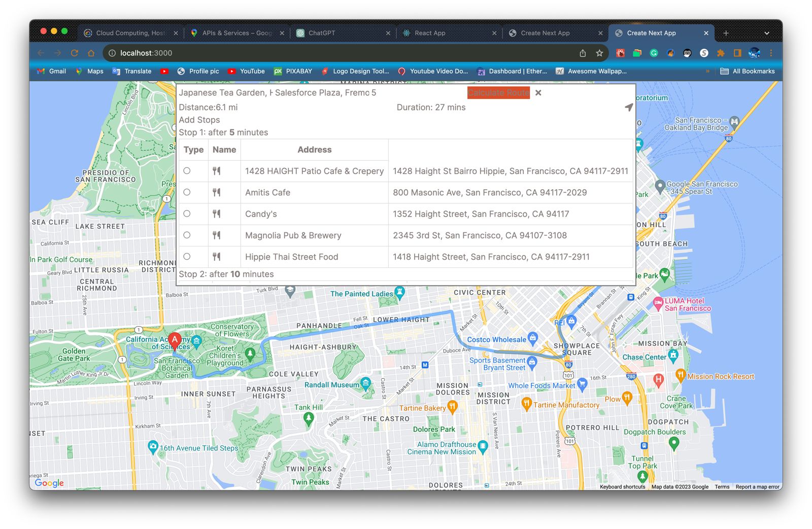The image size is (812, 529).
Task: Click the fork-knife icon beside Hippie Thai Street Food
Action: pos(217,257)
